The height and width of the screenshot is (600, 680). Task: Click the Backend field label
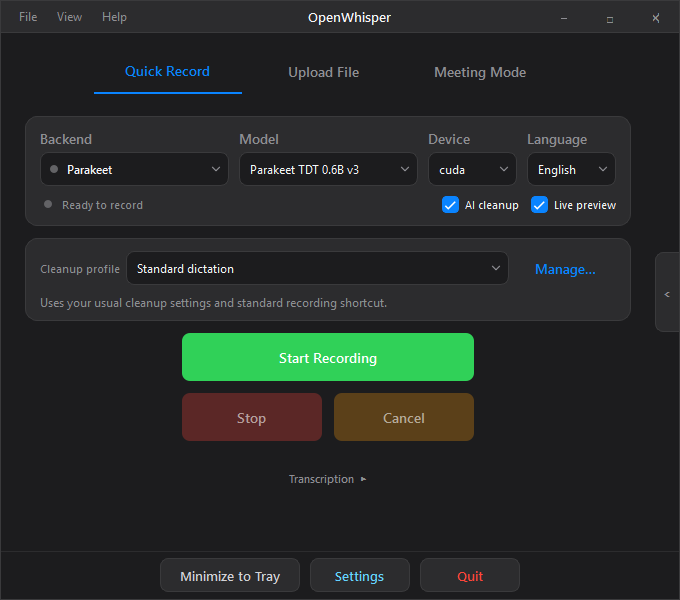66,139
